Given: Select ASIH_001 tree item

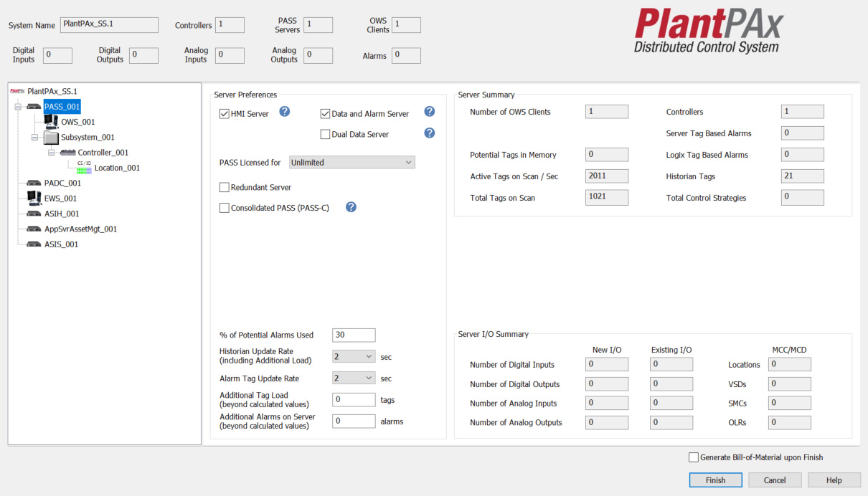Looking at the screenshot, I should (62, 214).
